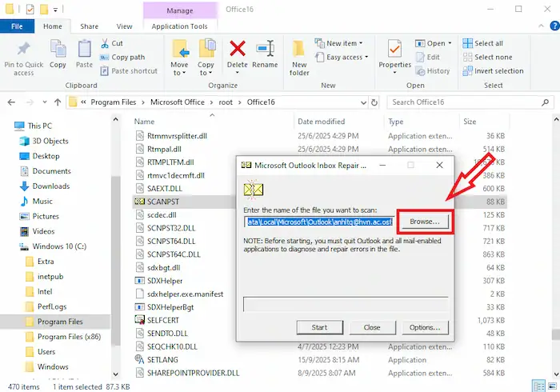Click Browse in Inbox Repair dialog
Viewport: 560px width, 392px height.
point(424,222)
